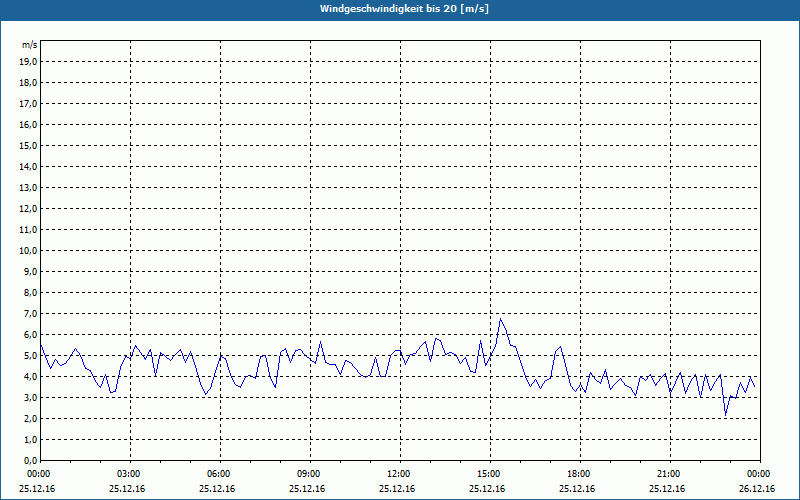This screenshot has width=800, height=500.
Task: Select the 9,0 y-axis label
Action: click(x=30, y=271)
